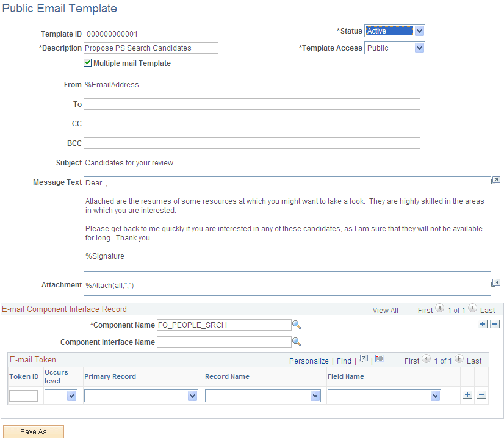Open the Component Interface Name lookup magnifier
This screenshot has height=443, width=504.
coord(297,342)
